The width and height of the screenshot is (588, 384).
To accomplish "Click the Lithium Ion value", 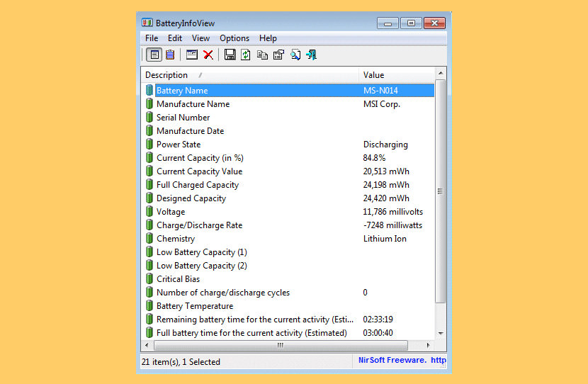I will click(385, 239).
